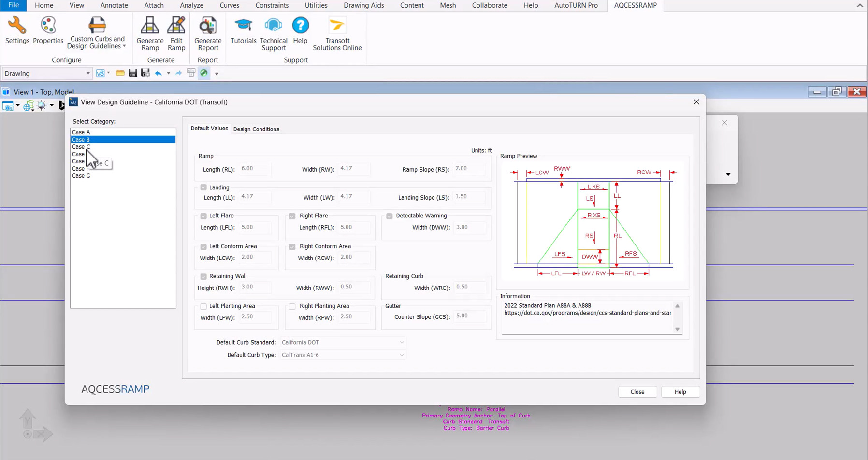Toggle the Detectable Warning checkbox
868x460 pixels.
click(390, 216)
